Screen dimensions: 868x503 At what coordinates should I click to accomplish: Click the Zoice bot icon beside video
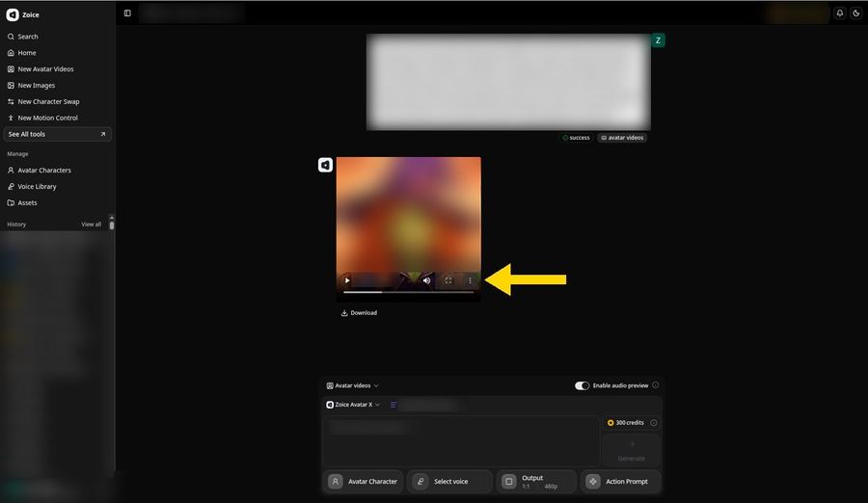tap(326, 165)
